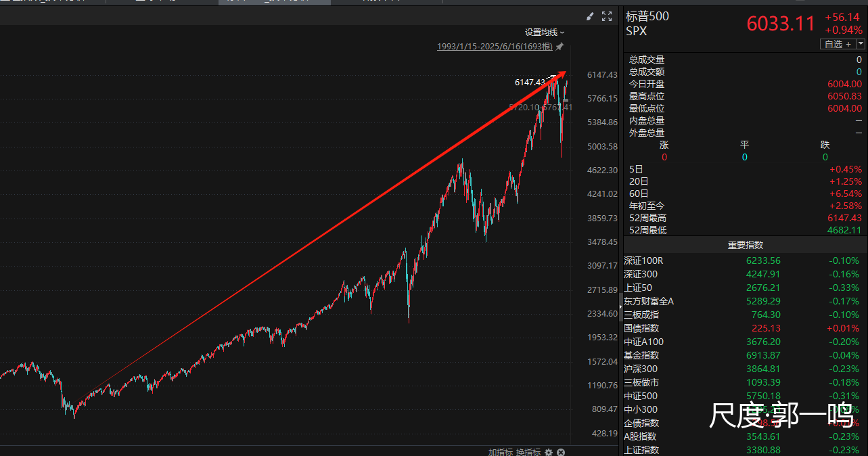The width and height of the screenshot is (868, 456).
Task: Open the 设置均线 moving average dropdown
Action: tap(545, 32)
